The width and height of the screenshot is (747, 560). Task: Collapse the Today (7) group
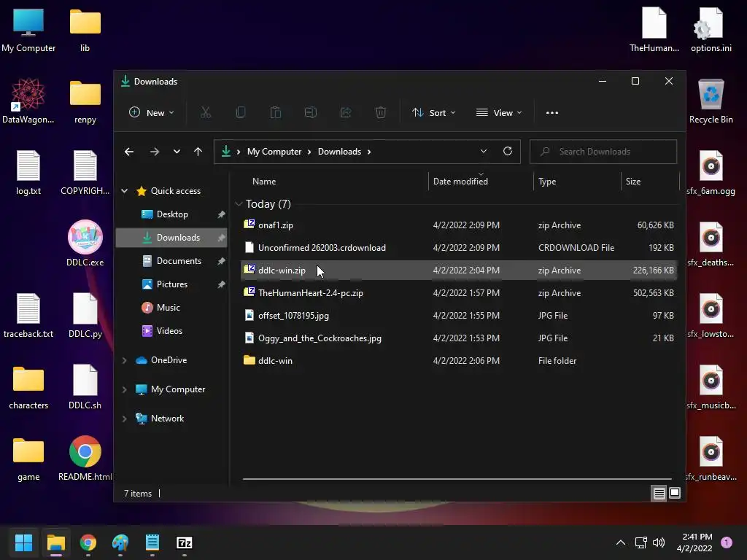point(239,204)
